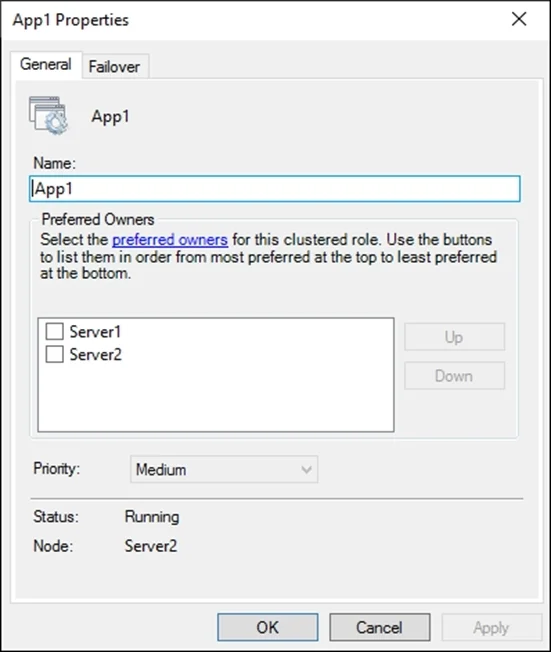Screen dimensions: 551x652
Task: Switch to the Failover tab
Action: [114, 67]
